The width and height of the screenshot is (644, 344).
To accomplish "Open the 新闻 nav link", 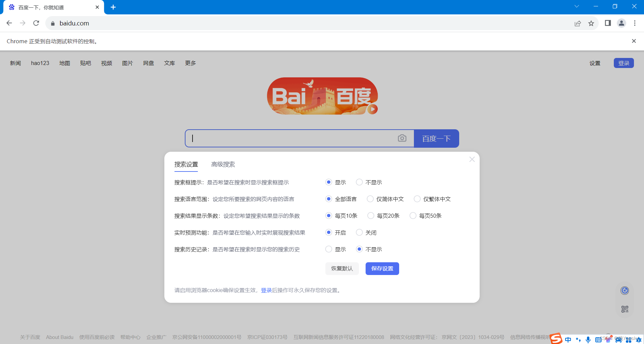I will pos(15,63).
